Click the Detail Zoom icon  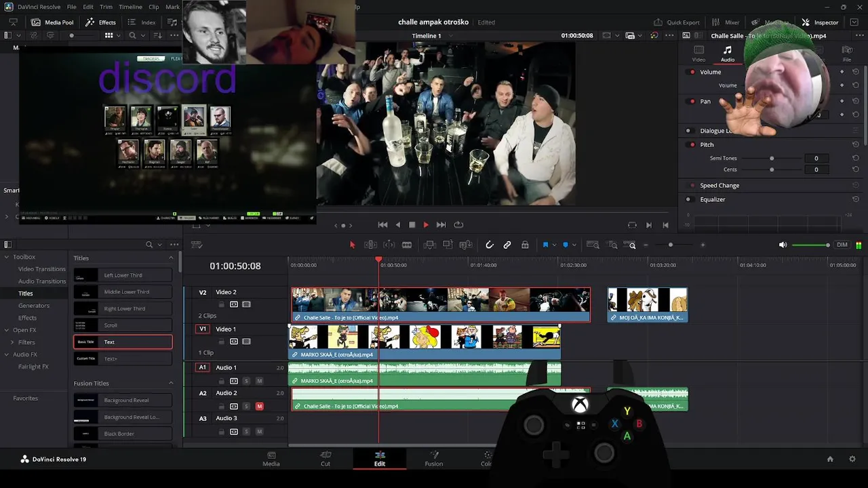click(x=612, y=245)
